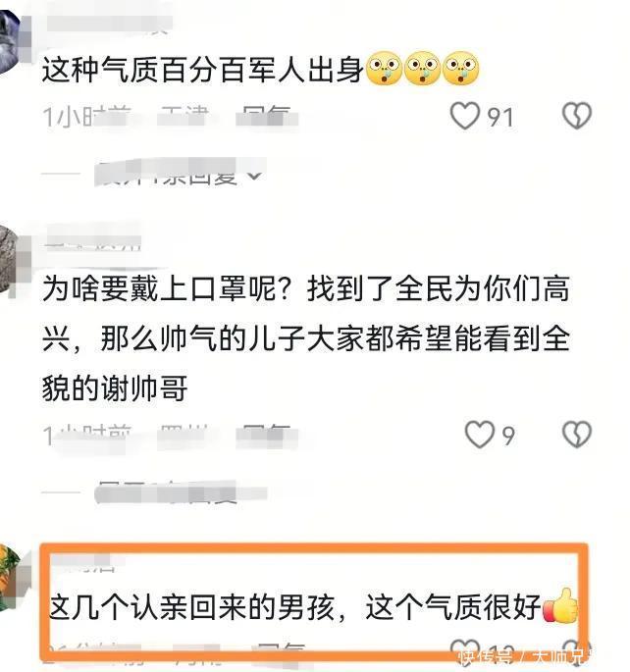Select comment starting with 为啥要戴上口罩呢
This screenshot has width=630, height=672.
(306, 337)
